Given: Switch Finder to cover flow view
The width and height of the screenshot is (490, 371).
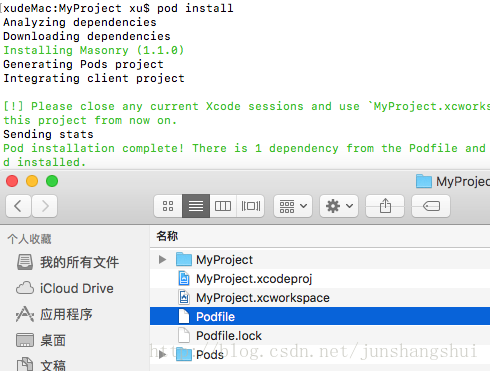Looking at the screenshot, I should pos(251,206).
